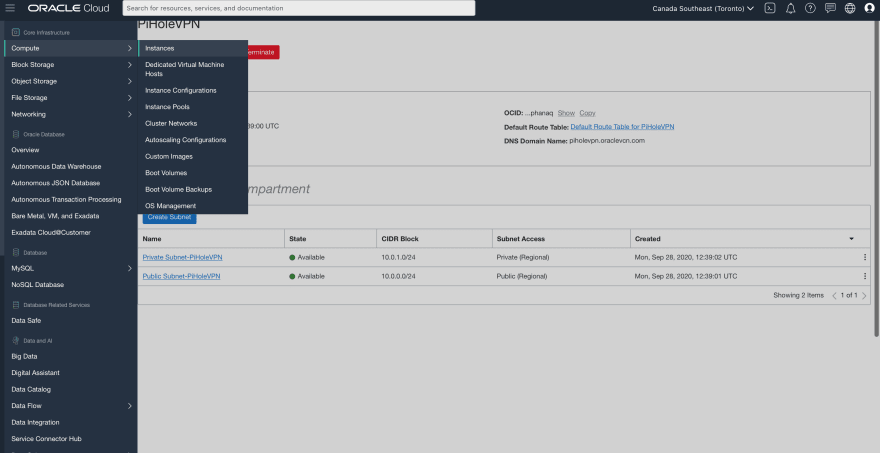Focus the resources search field
880x453 pixels.
pyautogui.click(x=299, y=8)
